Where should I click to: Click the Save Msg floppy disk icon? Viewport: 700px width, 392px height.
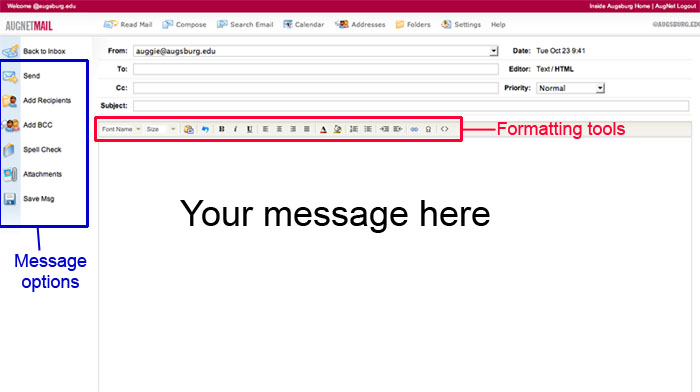[x=10, y=199]
